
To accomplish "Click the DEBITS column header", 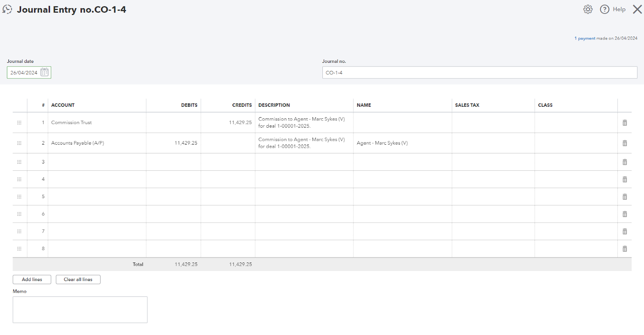I will [x=189, y=105].
